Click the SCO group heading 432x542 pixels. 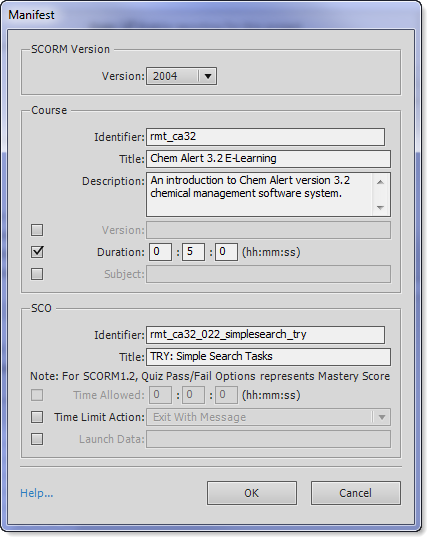[41, 308]
